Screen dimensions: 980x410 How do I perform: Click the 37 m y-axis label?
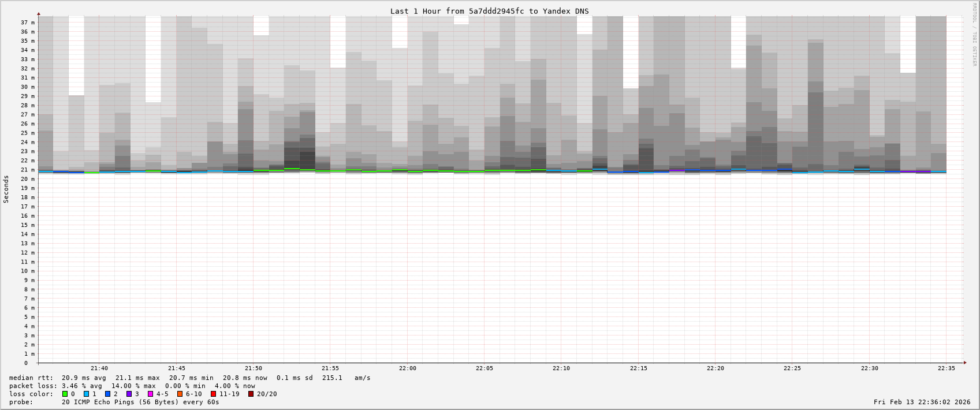coord(28,23)
